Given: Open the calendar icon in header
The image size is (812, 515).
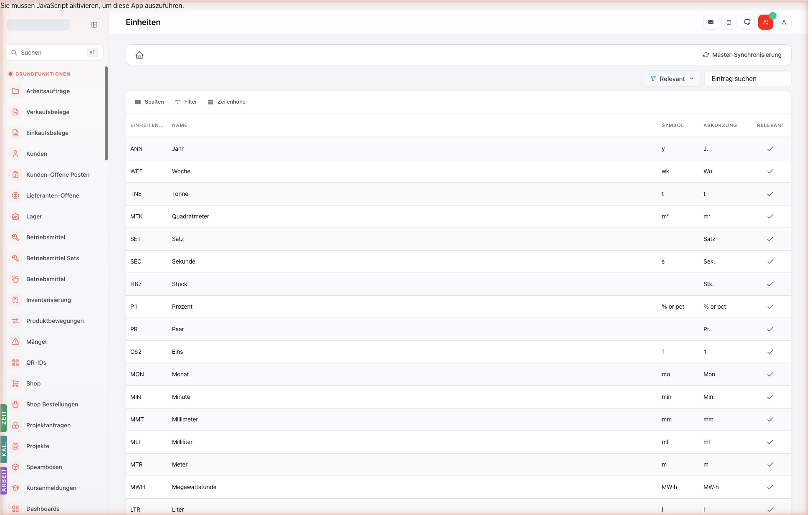Looking at the screenshot, I should (x=729, y=22).
